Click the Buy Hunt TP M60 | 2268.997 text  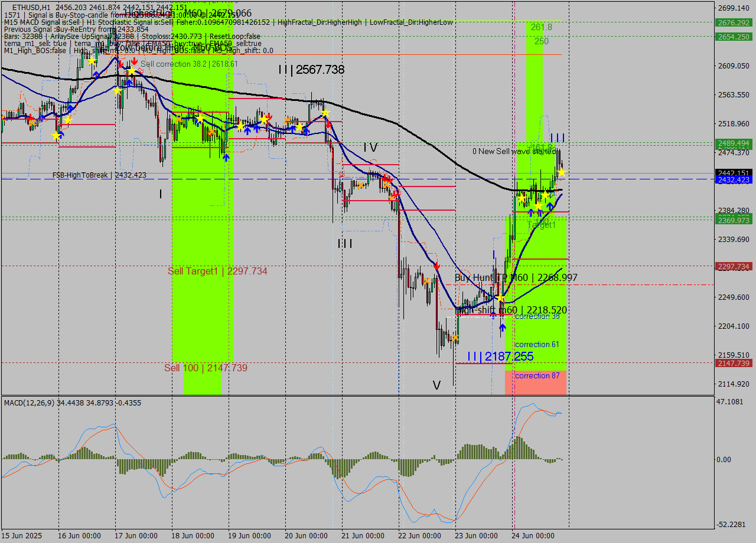pos(515,277)
